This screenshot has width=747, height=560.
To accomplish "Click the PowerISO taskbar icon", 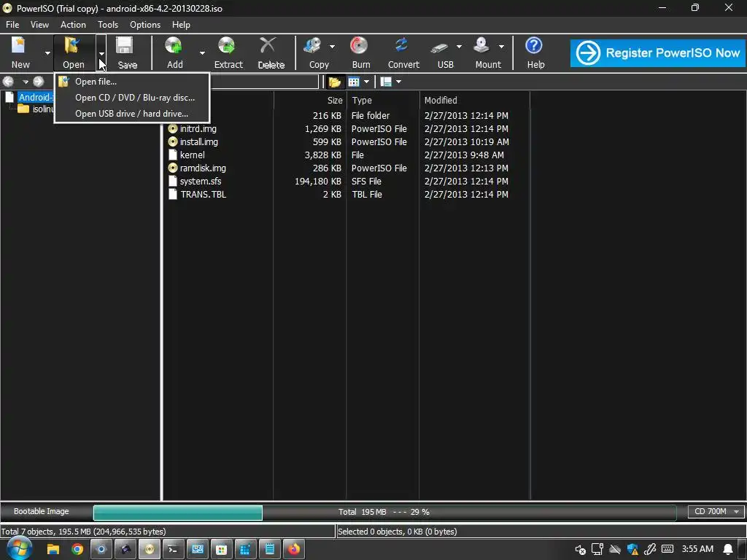I will (x=149, y=550).
